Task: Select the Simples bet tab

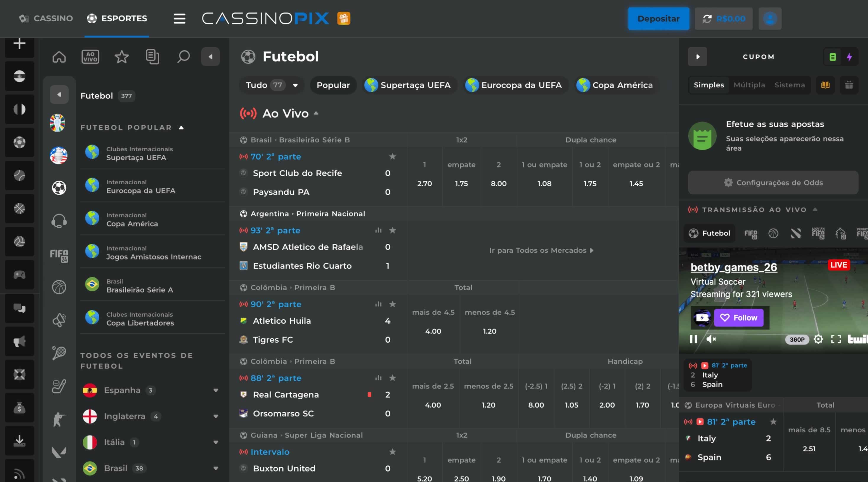Action: point(709,85)
